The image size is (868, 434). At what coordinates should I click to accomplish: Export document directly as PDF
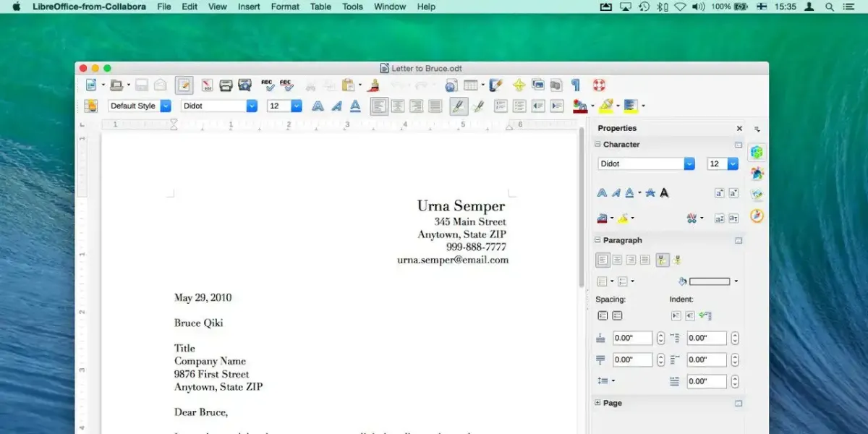(x=207, y=85)
